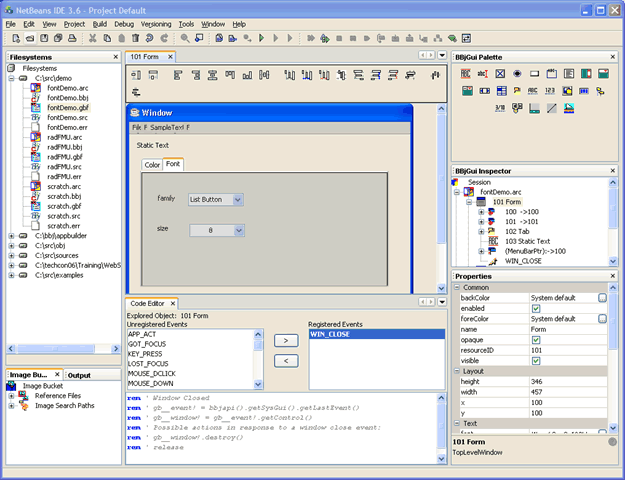Viewport: 625px width, 480px height.
Task: Click the name property value Form
Action: coord(568,329)
